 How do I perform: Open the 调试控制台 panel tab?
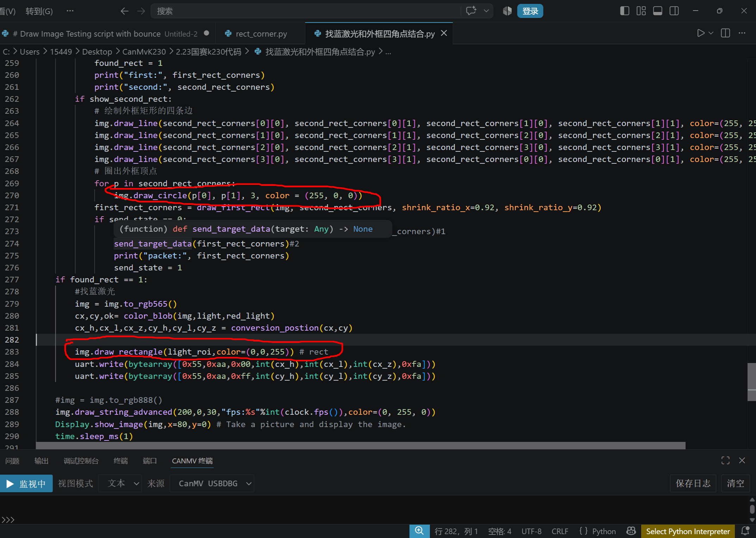[x=81, y=461]
